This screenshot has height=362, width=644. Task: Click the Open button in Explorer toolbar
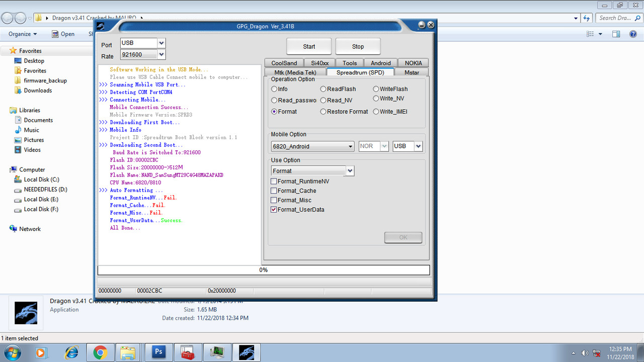63,34
